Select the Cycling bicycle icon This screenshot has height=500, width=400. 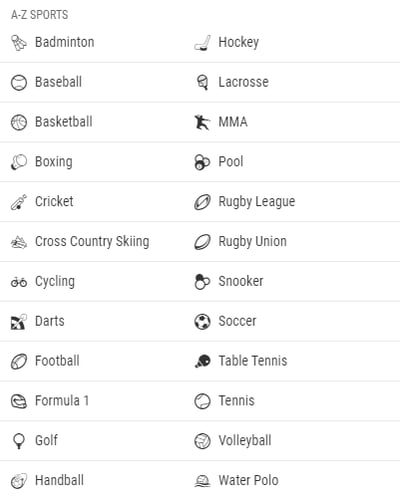19,282
